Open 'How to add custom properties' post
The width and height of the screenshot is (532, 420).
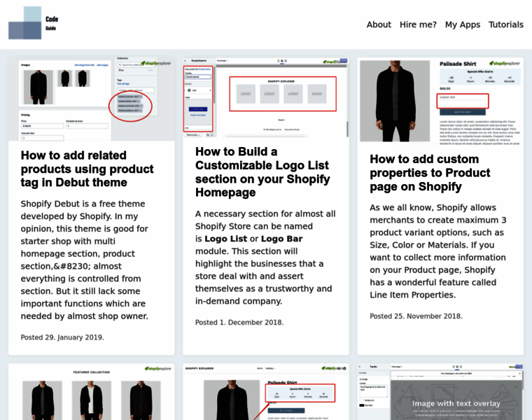[430, 173]
